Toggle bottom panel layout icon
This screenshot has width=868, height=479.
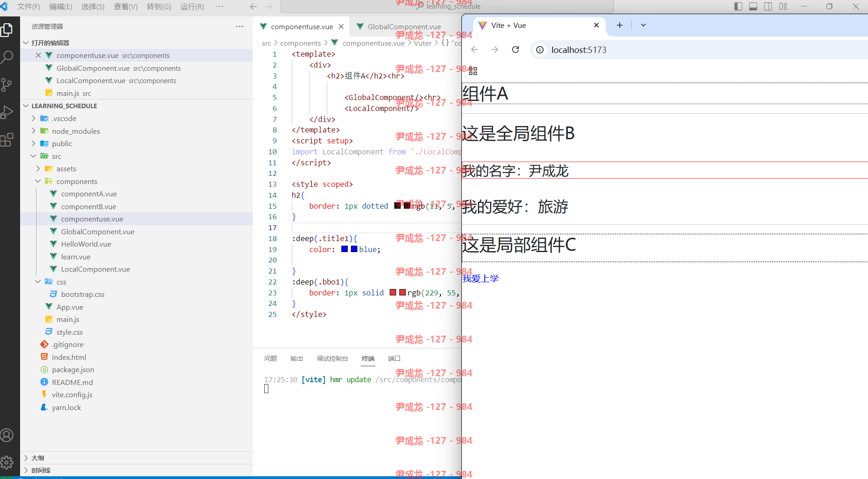(753, 6)
